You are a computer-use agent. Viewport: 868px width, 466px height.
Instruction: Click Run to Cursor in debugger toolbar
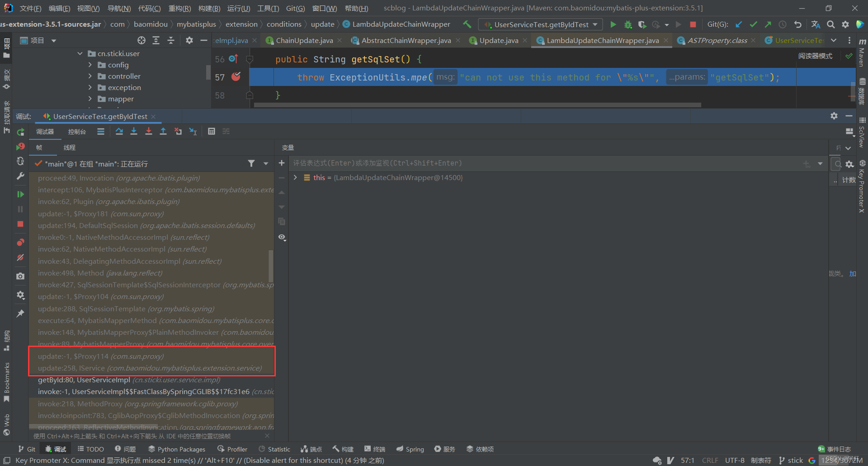coord(193,131)
